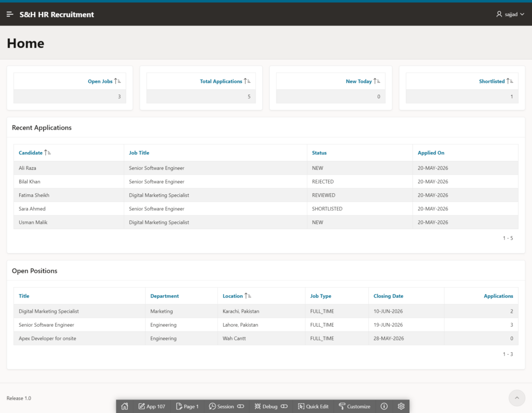Click the Marketing department cell
The width and height of the screenshot is (532, 413).
click(181, 311)
